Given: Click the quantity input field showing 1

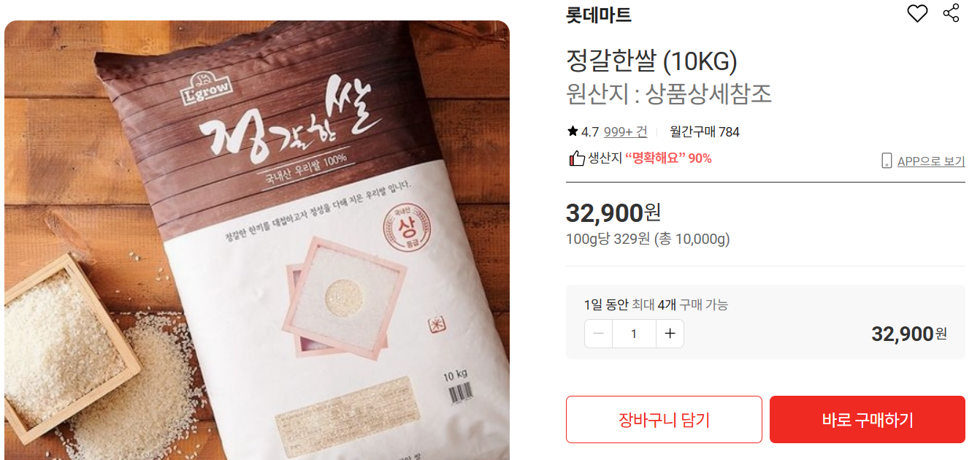Looking at the screenshot, I should pyautogui.click(x=634, y=334).
